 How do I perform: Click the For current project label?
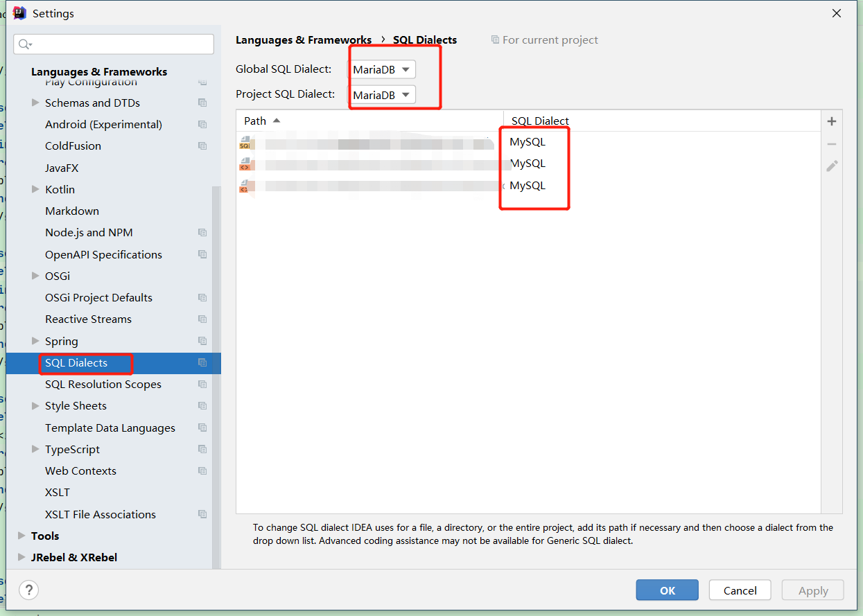tap(544, 40)
